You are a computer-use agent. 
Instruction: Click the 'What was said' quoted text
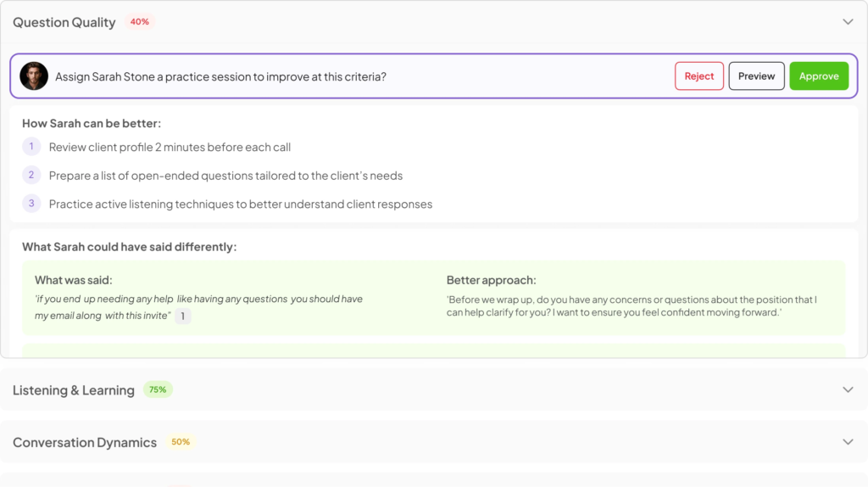(198, 307)
